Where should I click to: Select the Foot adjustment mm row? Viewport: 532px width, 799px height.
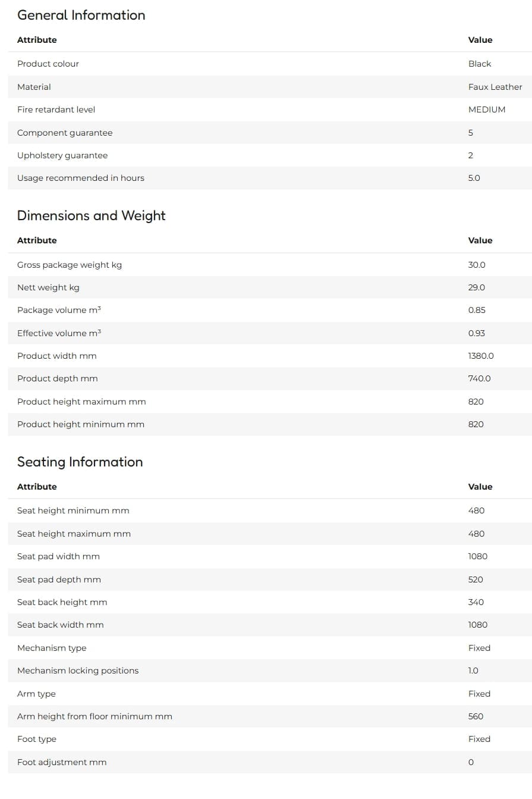pyautogui.click(x=270, y=762)
